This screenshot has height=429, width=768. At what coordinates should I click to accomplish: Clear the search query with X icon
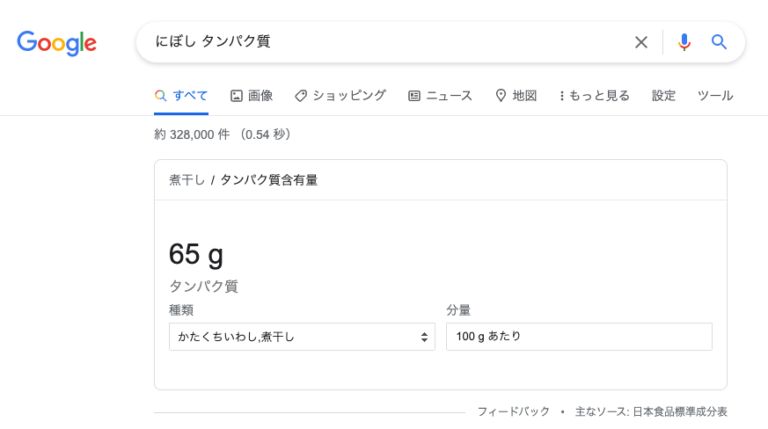pos(641,42)
